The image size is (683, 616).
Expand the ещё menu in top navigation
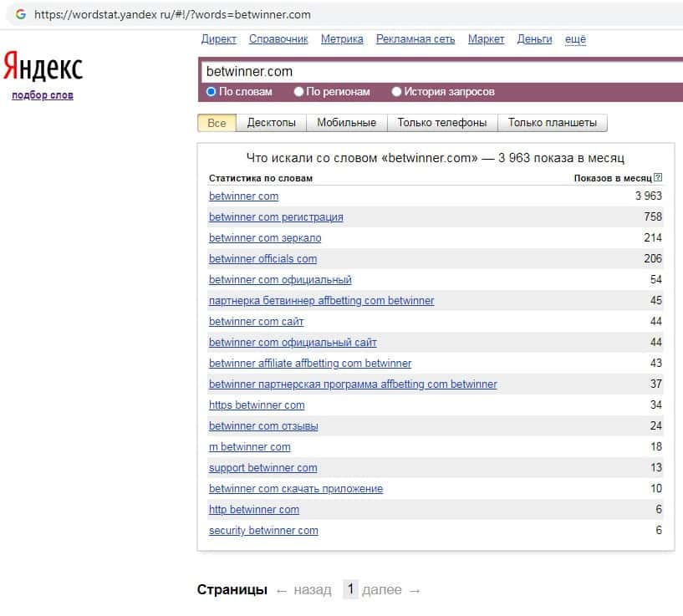coord(575,39)
